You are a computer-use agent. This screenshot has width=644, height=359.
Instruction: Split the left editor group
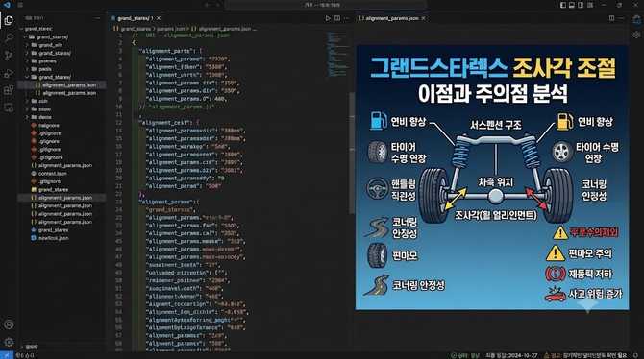click(337, 18)
